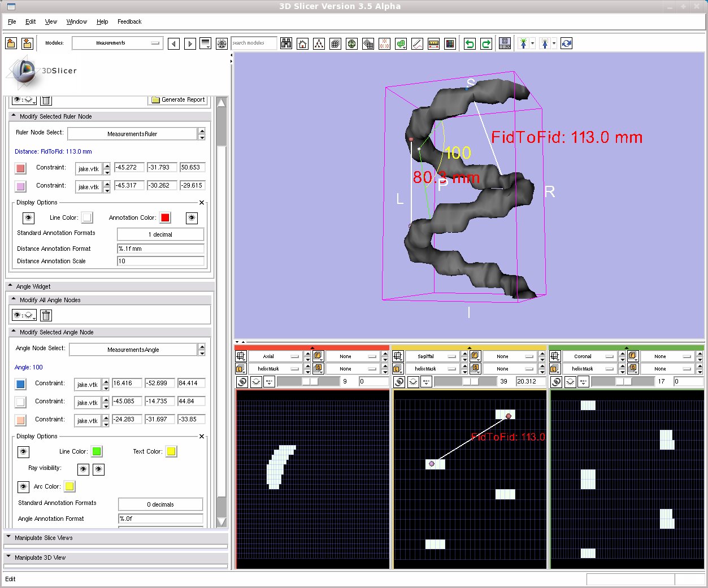Open more options icon in Coronal slice controls
This screenshot has width=708, height=588.
(x=584, y=382)
